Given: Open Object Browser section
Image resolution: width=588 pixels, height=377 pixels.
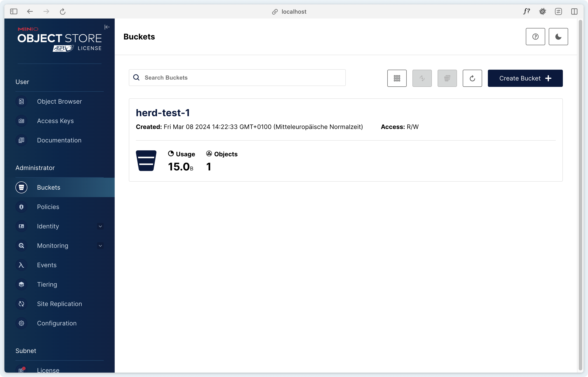Looking at the screenshot, I should tap(59, 102).
